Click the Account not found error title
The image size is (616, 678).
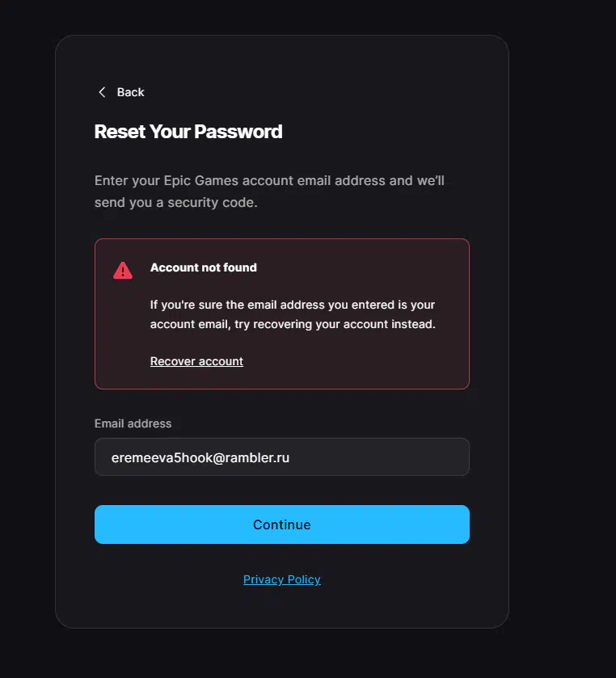click(x=204, y=267)
